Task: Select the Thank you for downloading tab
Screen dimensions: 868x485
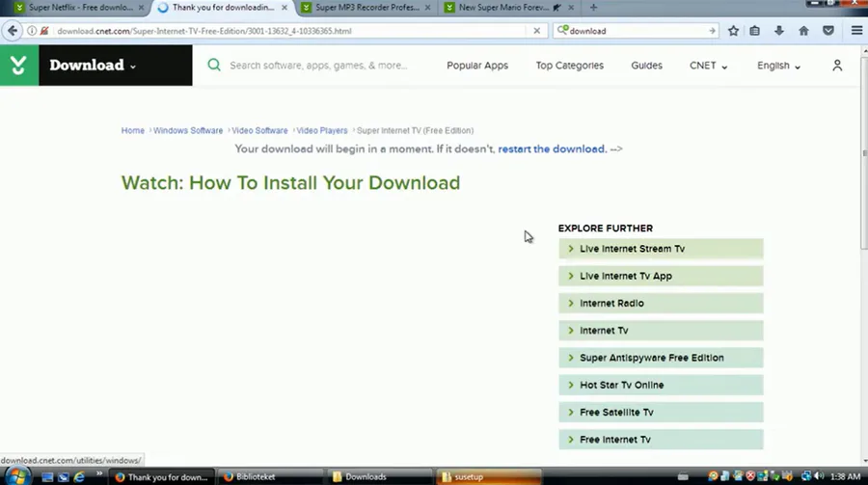Action: (223, 8)
